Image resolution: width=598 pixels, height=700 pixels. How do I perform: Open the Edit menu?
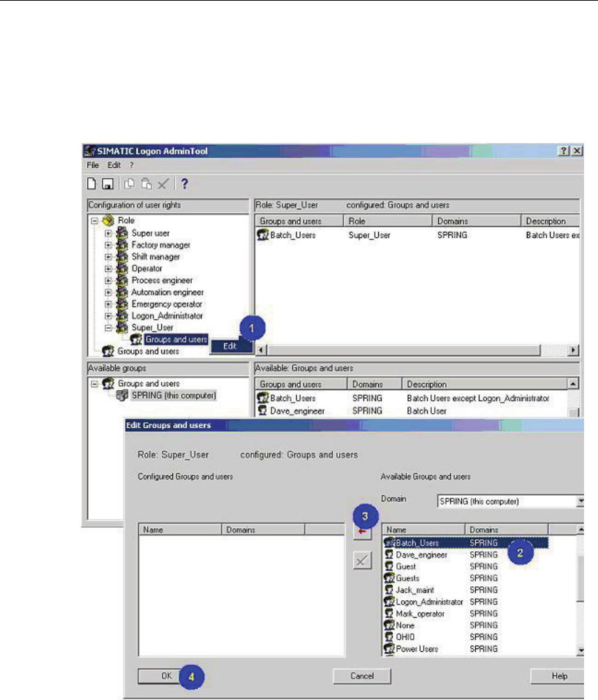114,165
